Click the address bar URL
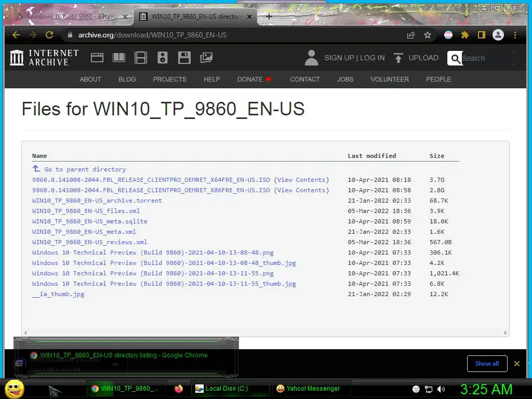 click(x=152, y=35)
